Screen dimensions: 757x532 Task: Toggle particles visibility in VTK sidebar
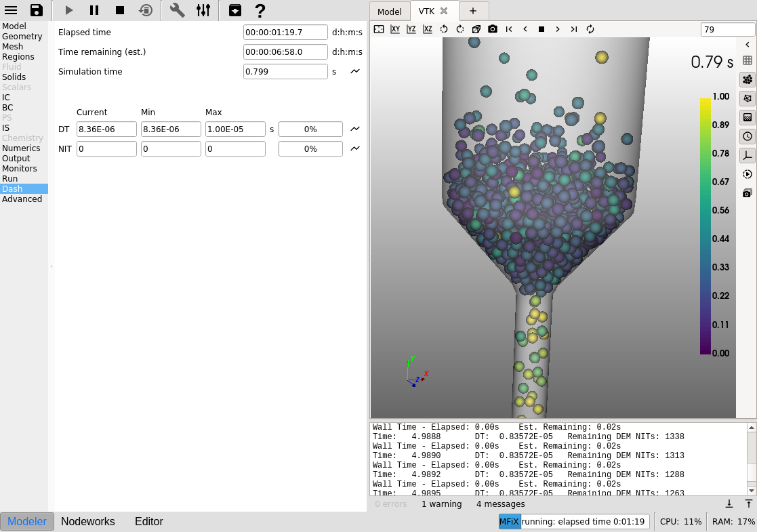[x=748, y=79]
